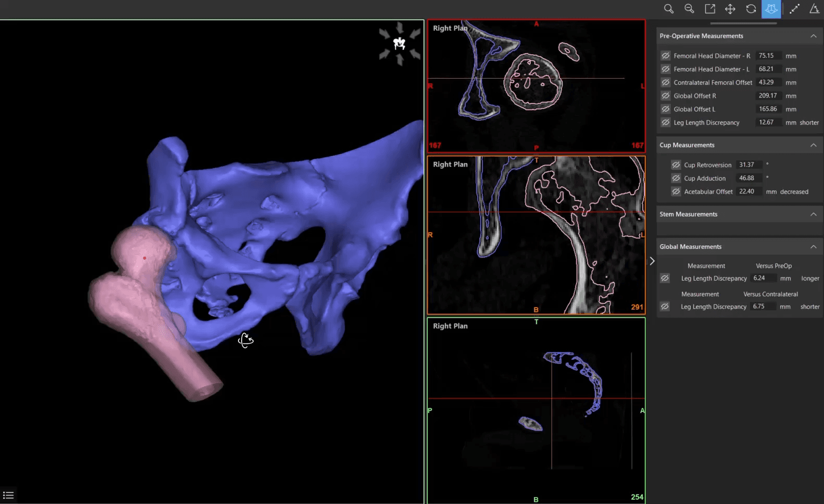The width and height of the screenshot is (824, 504).
Task: Toggle visibility of Cup Retroversion measurement
Action: [x=676, y=165]
